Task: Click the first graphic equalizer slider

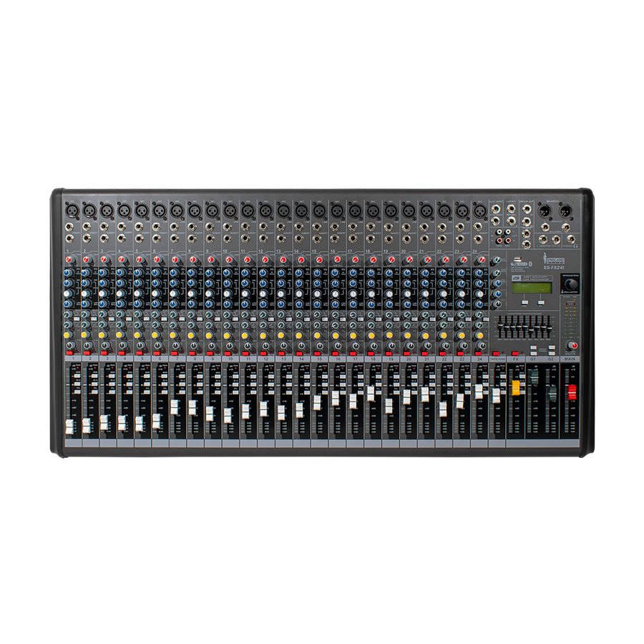Action: click(500, 327)
